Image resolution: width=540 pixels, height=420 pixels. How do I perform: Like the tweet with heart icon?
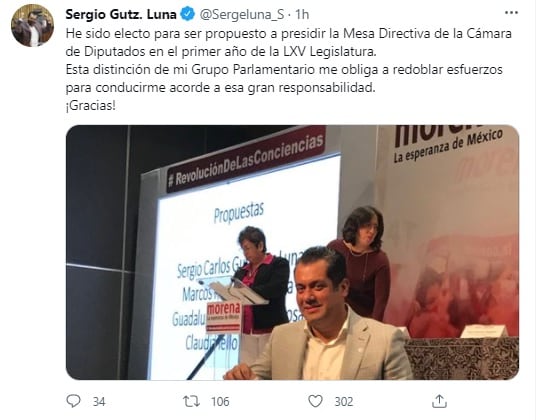pos(315,401)
